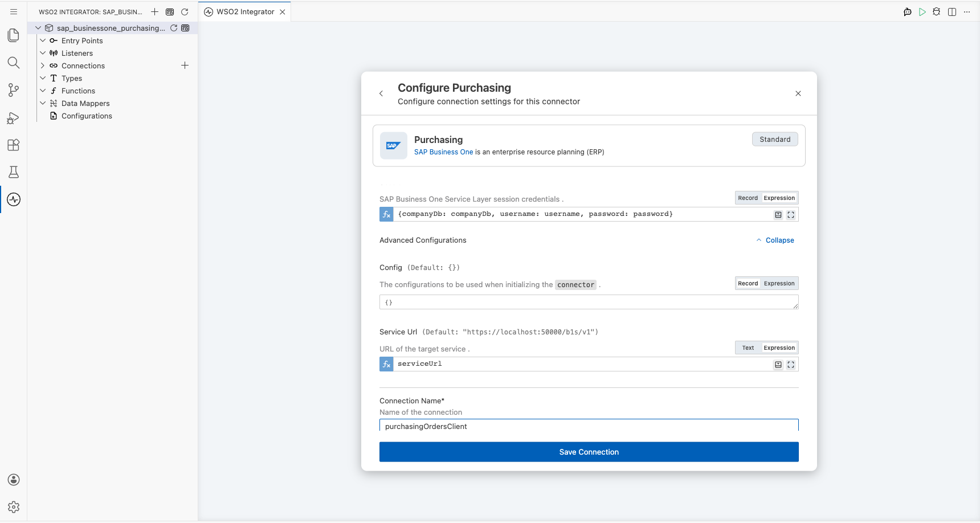Switch Config field to Record mode
Screen dimensions: 980x523
pos(748,284)
